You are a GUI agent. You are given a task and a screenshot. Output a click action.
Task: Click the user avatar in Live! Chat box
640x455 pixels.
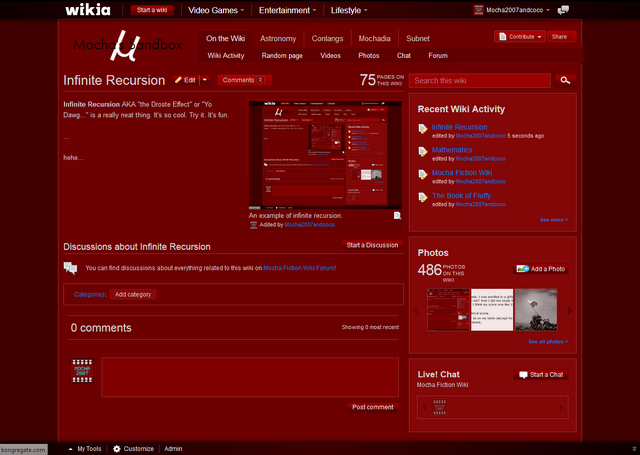click(440, 407)
